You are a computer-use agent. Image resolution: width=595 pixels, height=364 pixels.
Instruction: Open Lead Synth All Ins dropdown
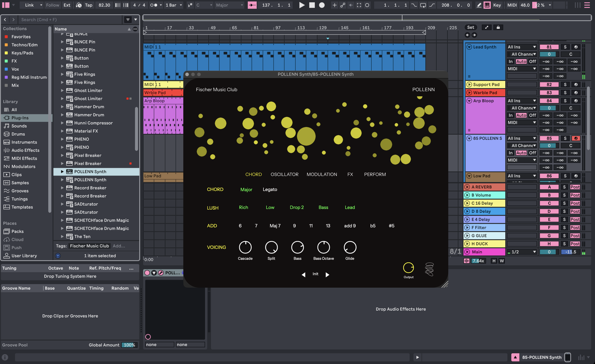coord(522,47)
